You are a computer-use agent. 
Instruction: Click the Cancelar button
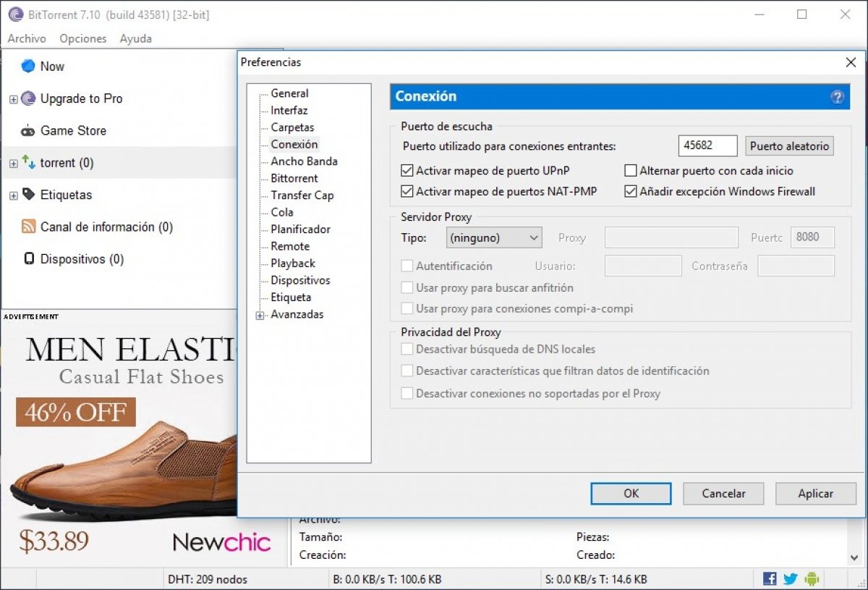(x=723, y=494)
